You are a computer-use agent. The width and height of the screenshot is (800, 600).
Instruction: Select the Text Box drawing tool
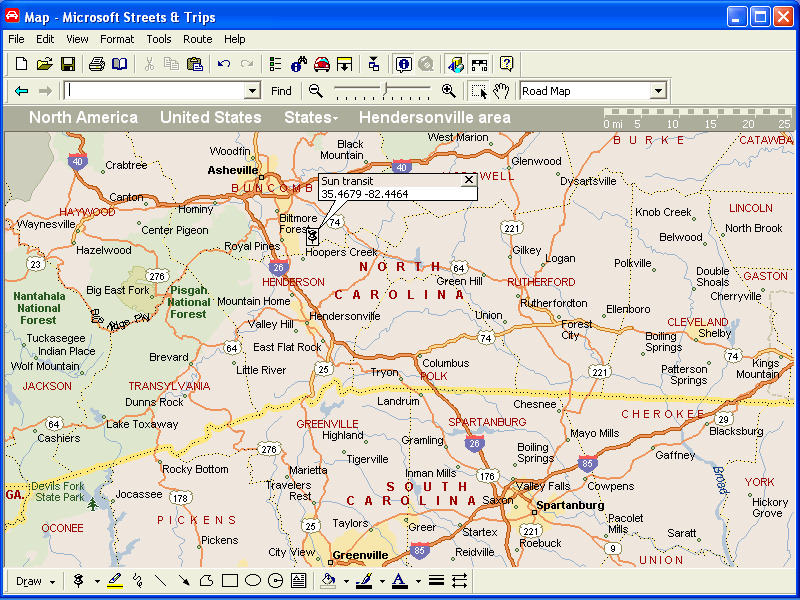[298, 580]
